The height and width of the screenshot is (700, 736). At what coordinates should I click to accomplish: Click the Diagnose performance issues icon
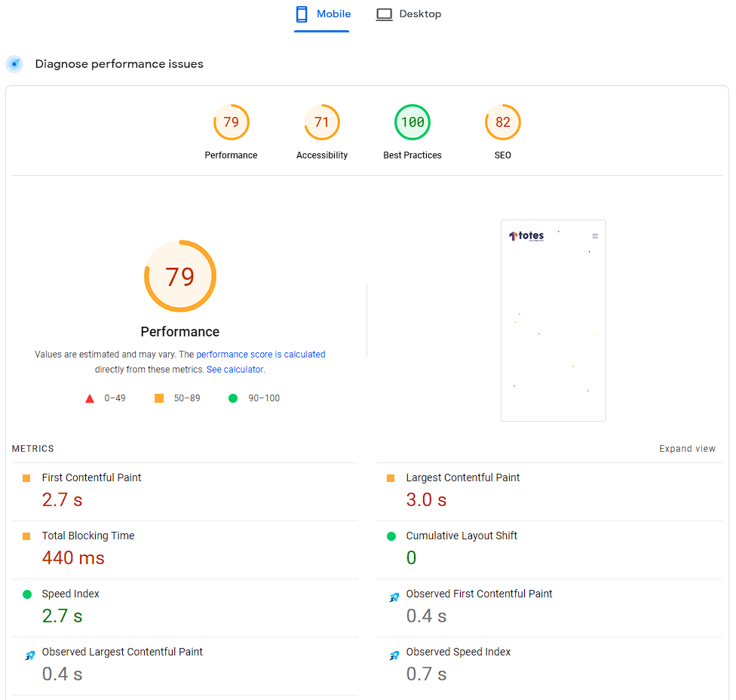click(14, 64)
